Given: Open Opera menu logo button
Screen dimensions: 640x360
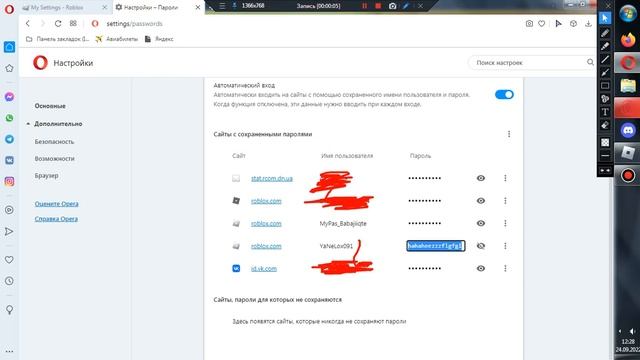Looking at the screenshot, I should 9,9.
